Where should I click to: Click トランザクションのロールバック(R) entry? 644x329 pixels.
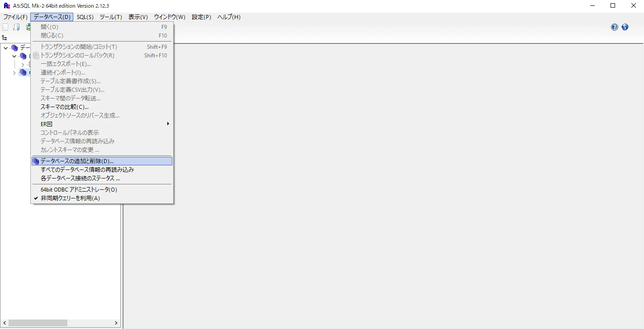102,55
